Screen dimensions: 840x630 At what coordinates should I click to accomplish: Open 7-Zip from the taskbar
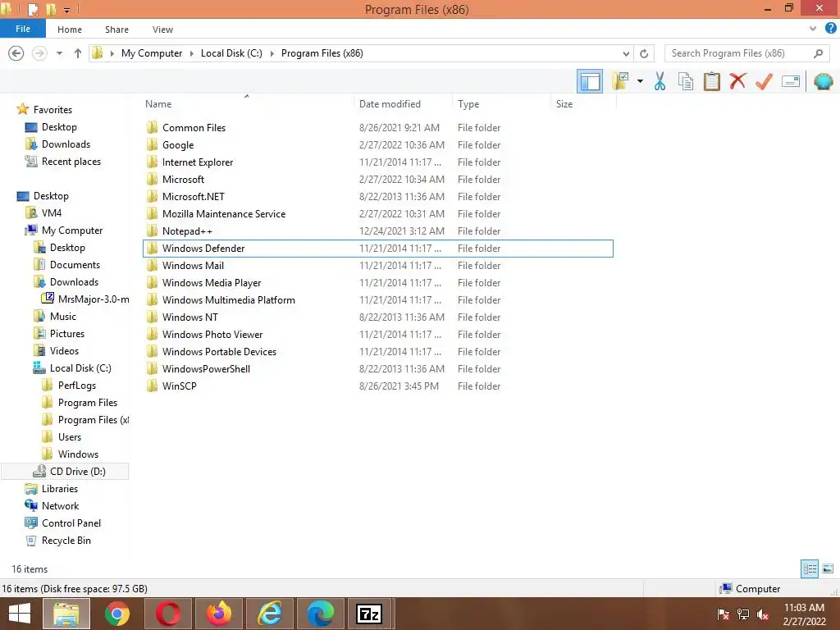click(x=370, y=614)
